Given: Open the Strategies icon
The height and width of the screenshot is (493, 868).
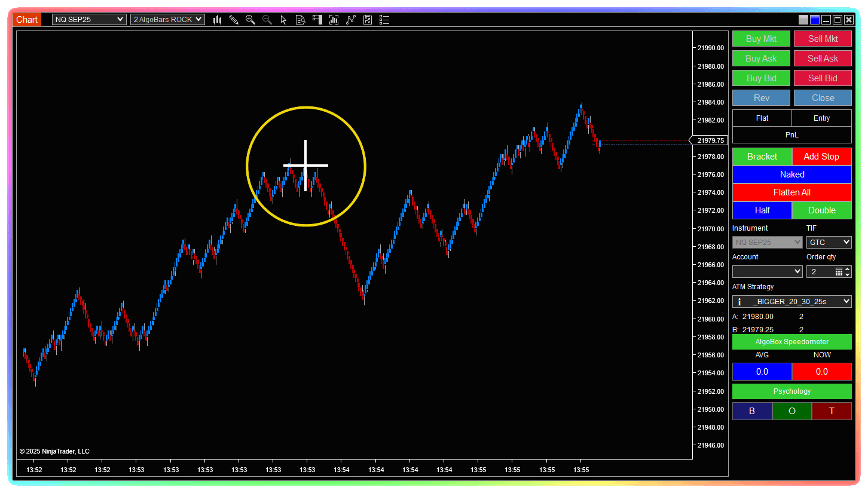Looking at the screenshot, I should [x=368, y=20].
